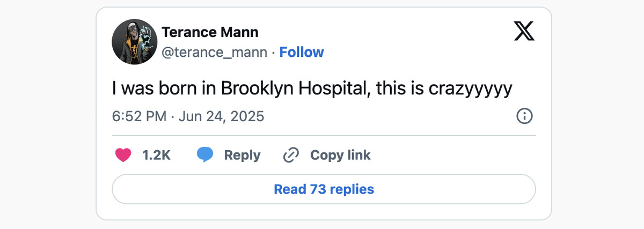This screenshot has width=644, height=229.
Task: Follow Terance Mann
Action: point(302,52)
